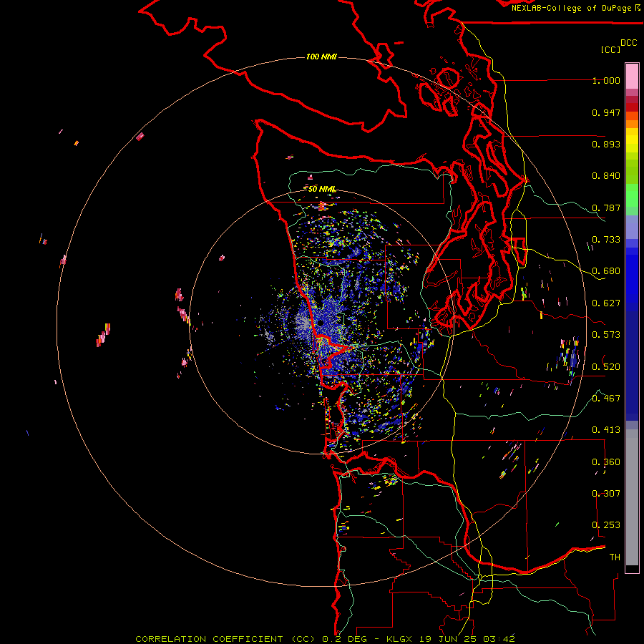Click the 0.253 scale value

[x=606, y=525]
